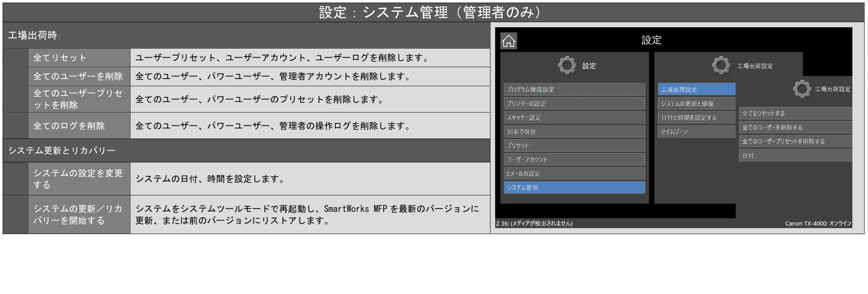Choose 日付 option in rightmost panel

tap(796, 155)
